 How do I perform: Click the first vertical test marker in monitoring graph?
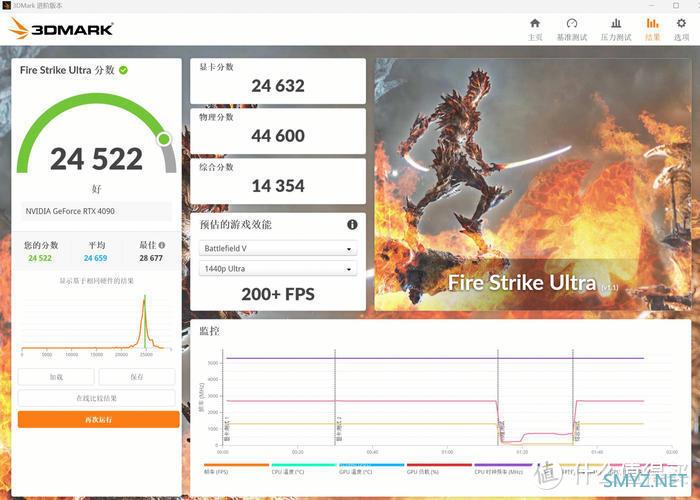(335, 397)
